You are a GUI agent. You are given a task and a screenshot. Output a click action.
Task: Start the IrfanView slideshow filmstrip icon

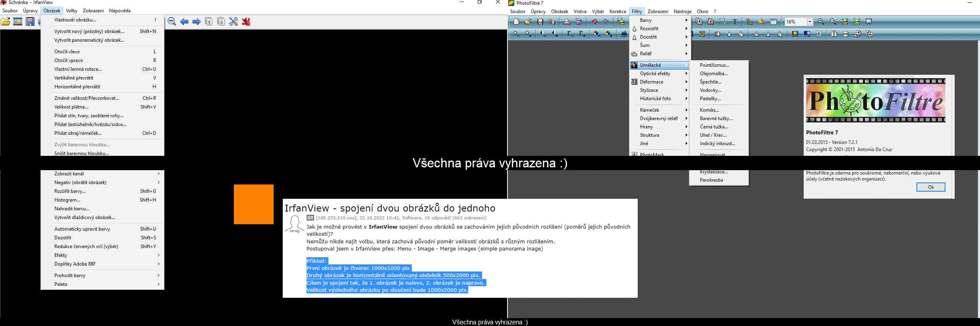coord(18,21)
